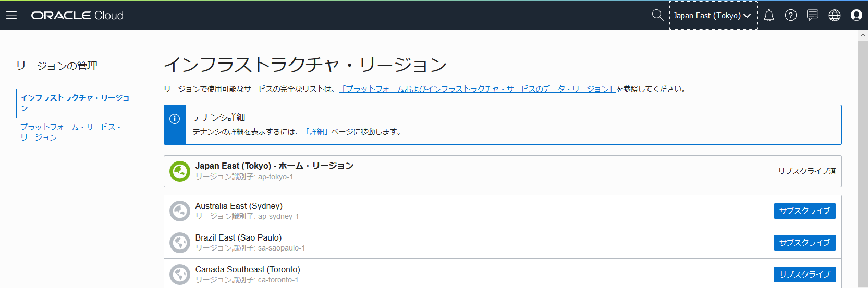Click the Australia East (Sydney) region name

pos(239,206)
